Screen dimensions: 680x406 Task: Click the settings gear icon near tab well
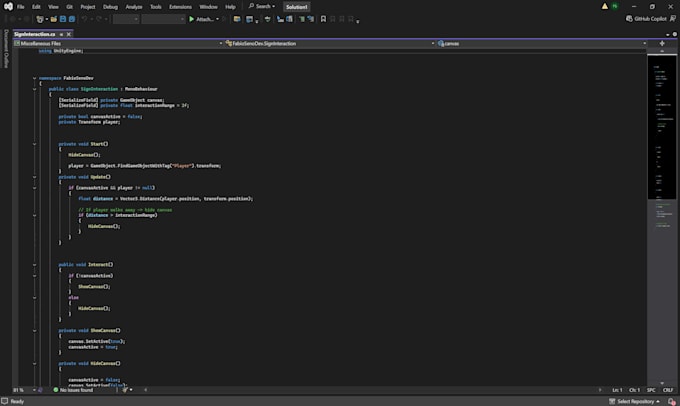(x=674, y=34)
